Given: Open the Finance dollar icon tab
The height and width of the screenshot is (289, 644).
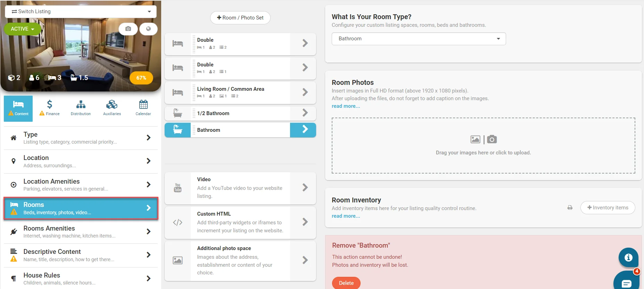Looking at the screenshot, I should click(x=50, y=108).
